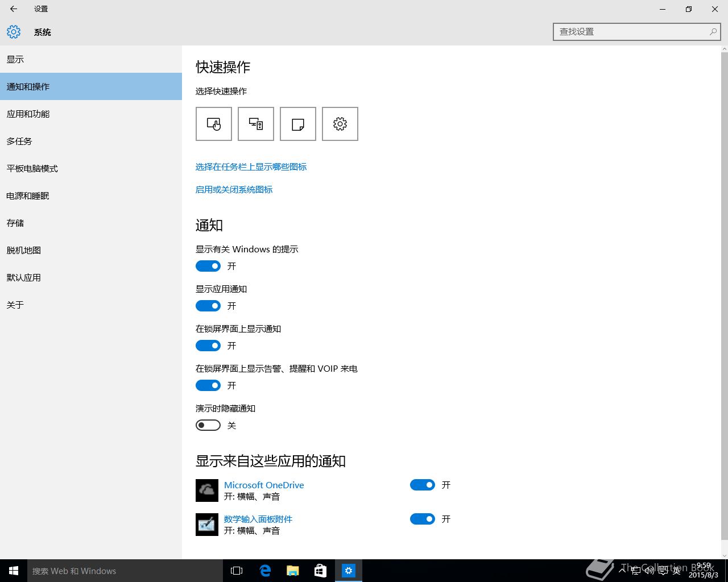Click the 搜索 Web 和 Windows taskbar search box

125,571
